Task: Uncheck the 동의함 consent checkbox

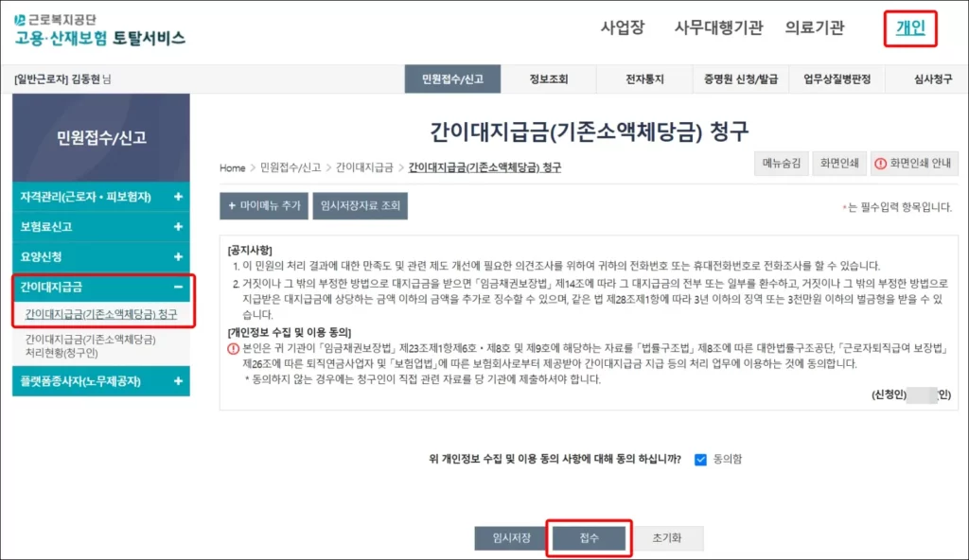Action: (700, 460)
